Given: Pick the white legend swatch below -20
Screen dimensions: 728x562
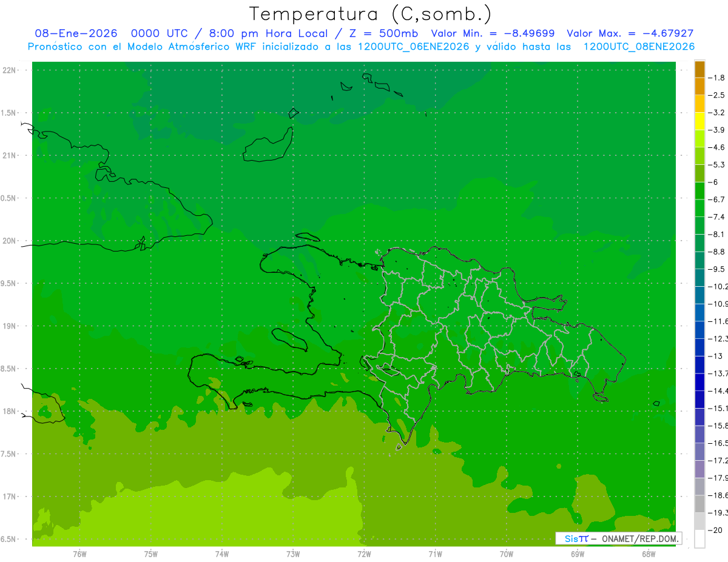Looking at the screenshot, I should pyautogui.click(x=699, y=539).
